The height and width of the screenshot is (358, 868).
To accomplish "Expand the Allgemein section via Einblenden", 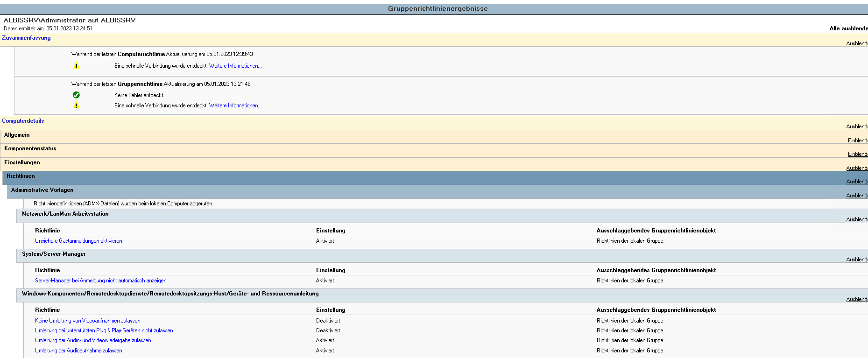I will pyautogui.click(x=858, y=140).
